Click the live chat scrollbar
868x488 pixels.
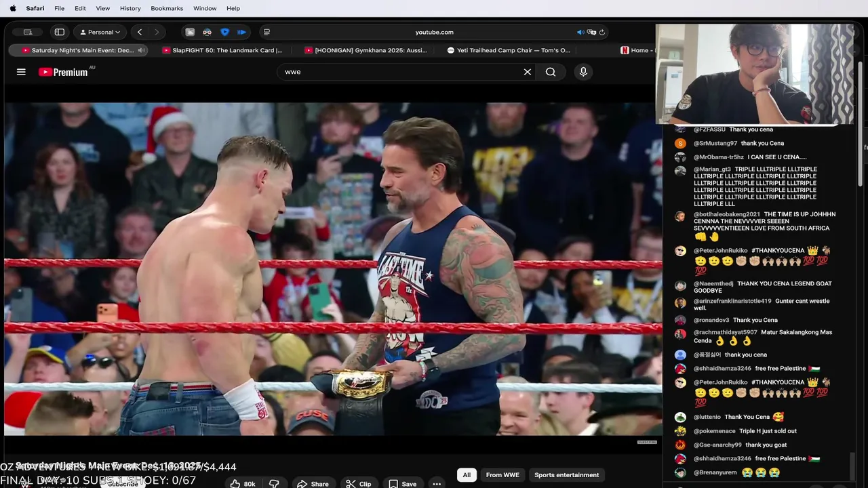(852, 468)
